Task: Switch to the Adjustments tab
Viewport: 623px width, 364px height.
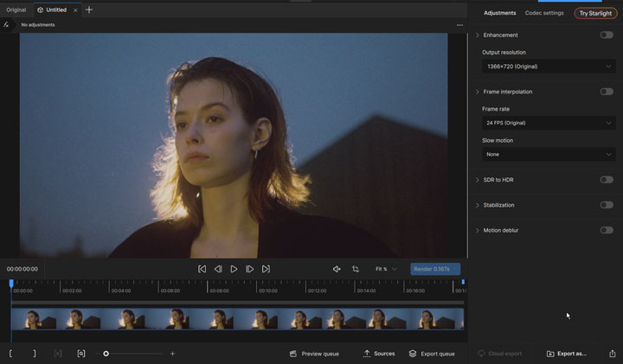Action: tap(499, 13)
